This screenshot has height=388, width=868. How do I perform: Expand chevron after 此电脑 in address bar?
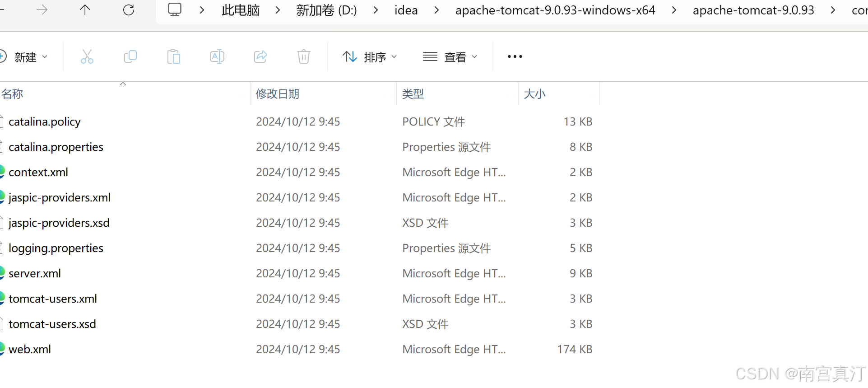278,10
